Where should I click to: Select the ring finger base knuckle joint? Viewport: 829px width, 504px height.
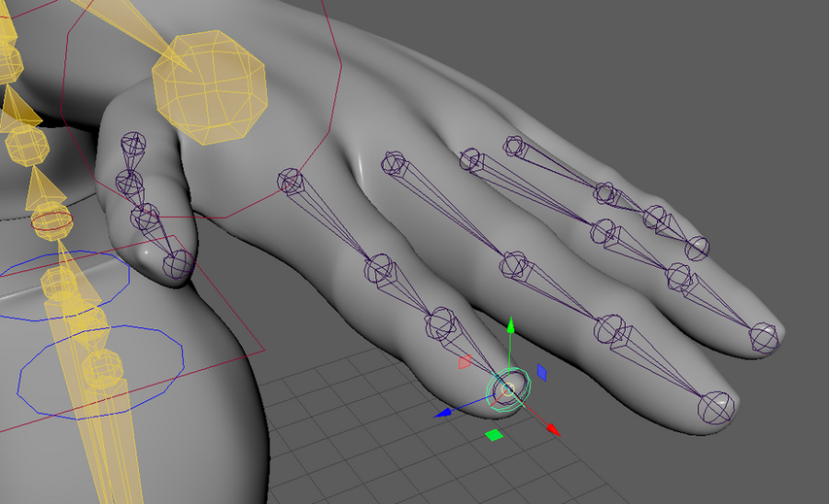tap(469, 159)
